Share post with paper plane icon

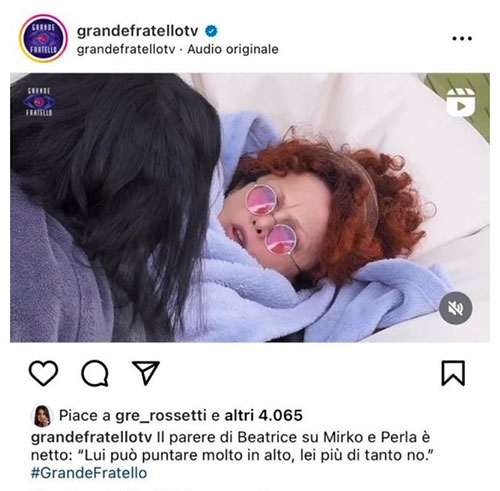(146, 373)
